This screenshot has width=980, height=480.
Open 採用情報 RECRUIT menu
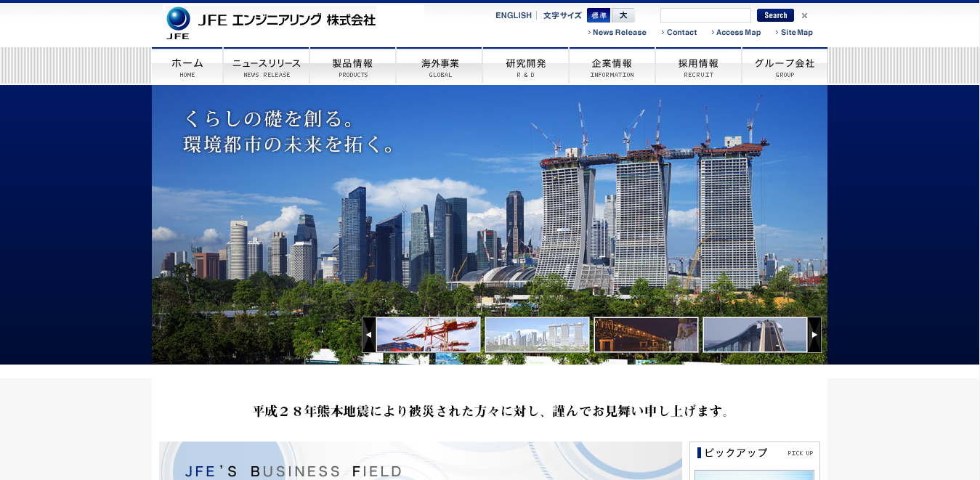(699, 66)
